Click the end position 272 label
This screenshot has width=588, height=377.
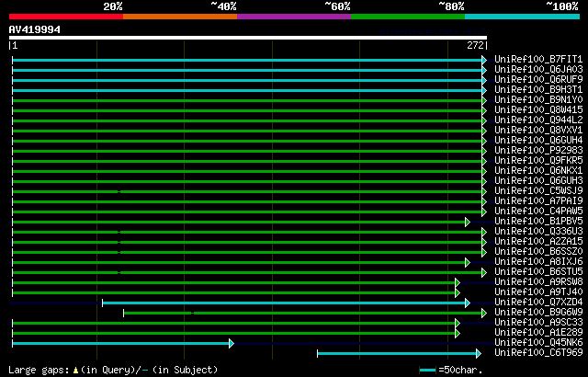pos(475,45)
